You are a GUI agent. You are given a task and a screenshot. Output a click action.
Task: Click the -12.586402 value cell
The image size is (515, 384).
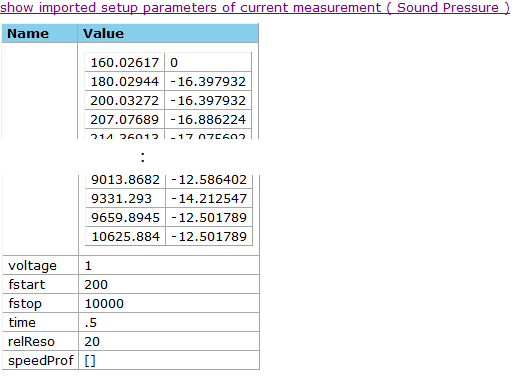(x=209, y=180)
